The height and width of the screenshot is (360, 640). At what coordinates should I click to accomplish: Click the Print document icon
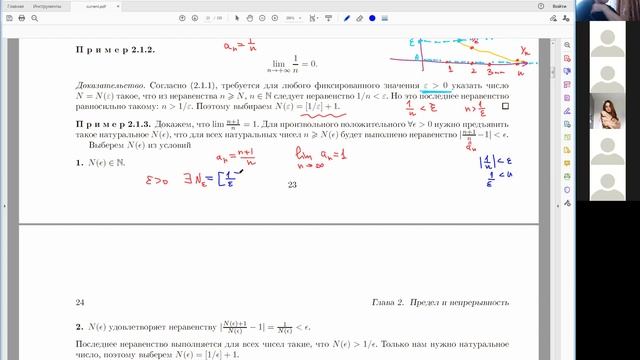pos(22,18)
